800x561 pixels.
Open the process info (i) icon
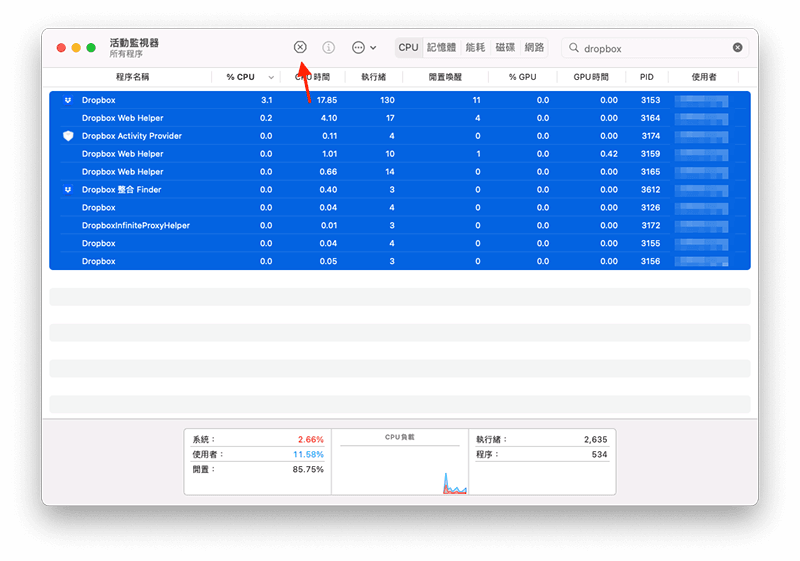click(x=329, y=47)
